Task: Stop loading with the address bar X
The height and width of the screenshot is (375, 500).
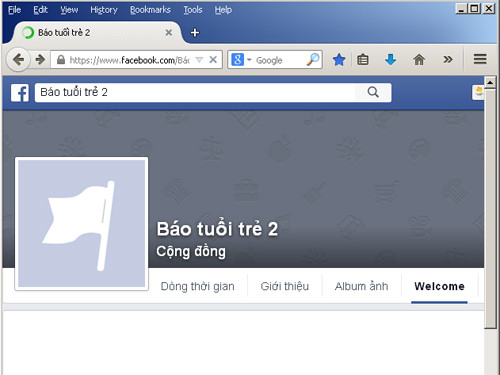Action: pos(213,60)
